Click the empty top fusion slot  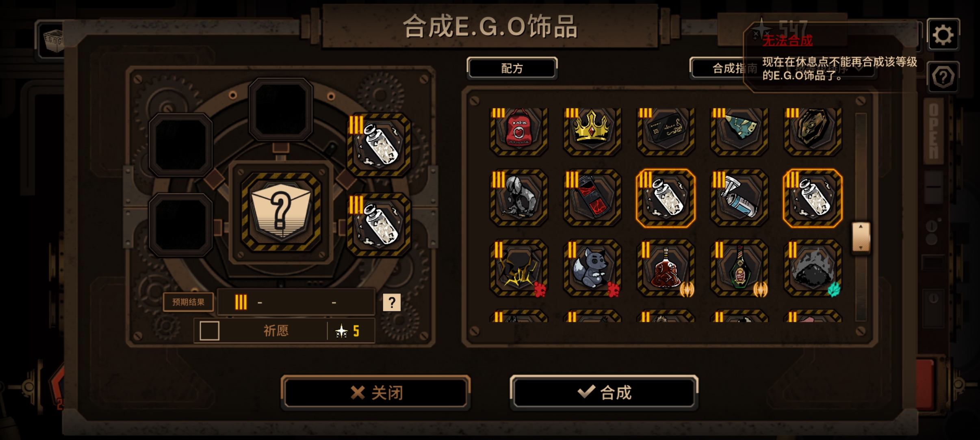[280, 109]
